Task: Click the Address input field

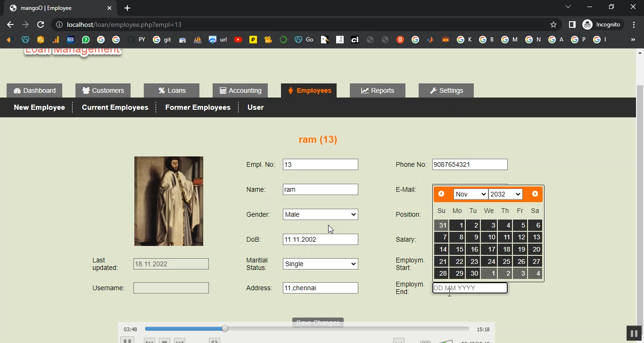Action: [321, 288]
